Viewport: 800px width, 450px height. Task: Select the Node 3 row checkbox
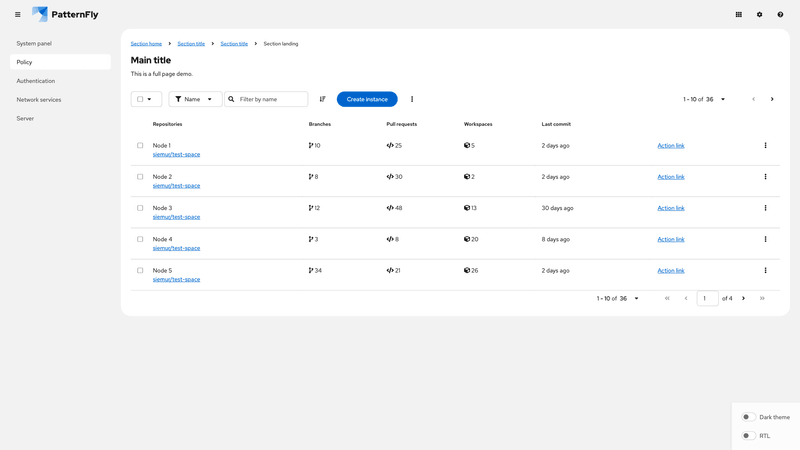(x=140, y=208)
